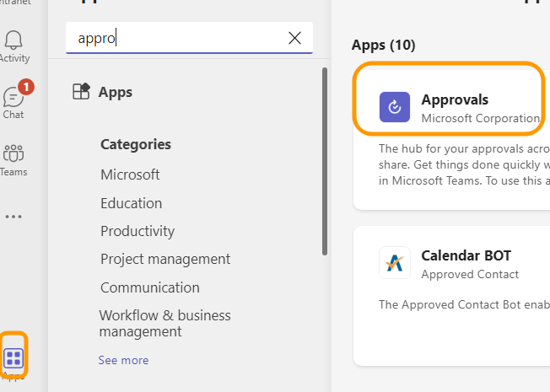
Task: Go to Teams in sidebar
Action: click(13, 158)
